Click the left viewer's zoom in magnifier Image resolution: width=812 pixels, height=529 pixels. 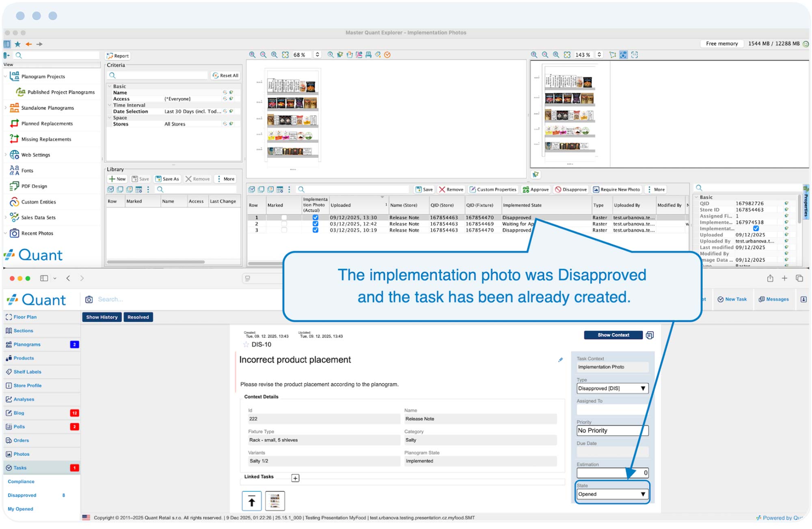tap(252, 55)
